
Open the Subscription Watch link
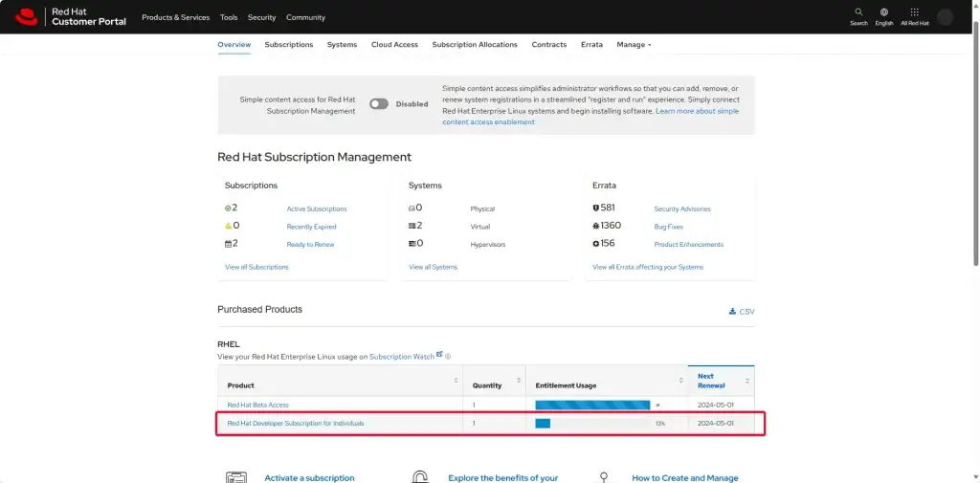402,357
